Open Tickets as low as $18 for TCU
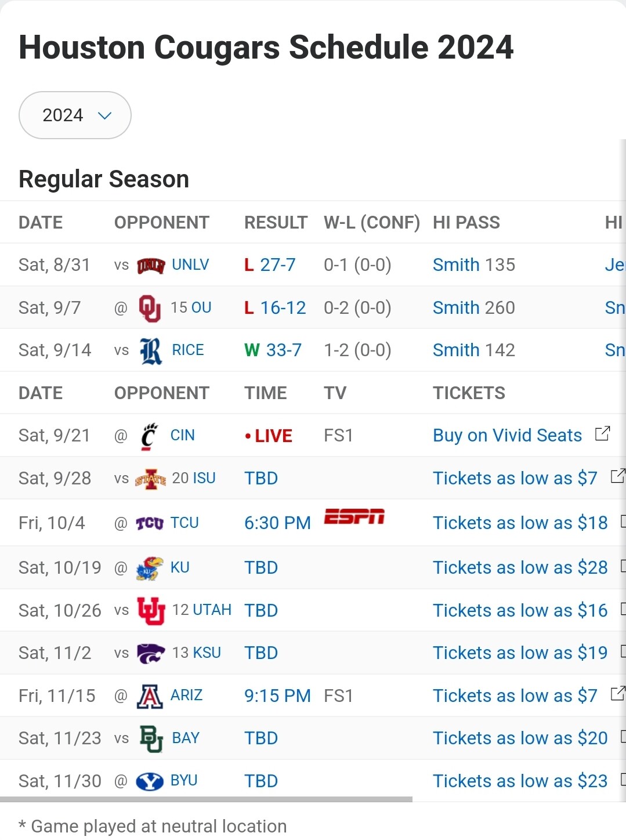The height and width of the screenshot is (840, 626). click(520, 523)
